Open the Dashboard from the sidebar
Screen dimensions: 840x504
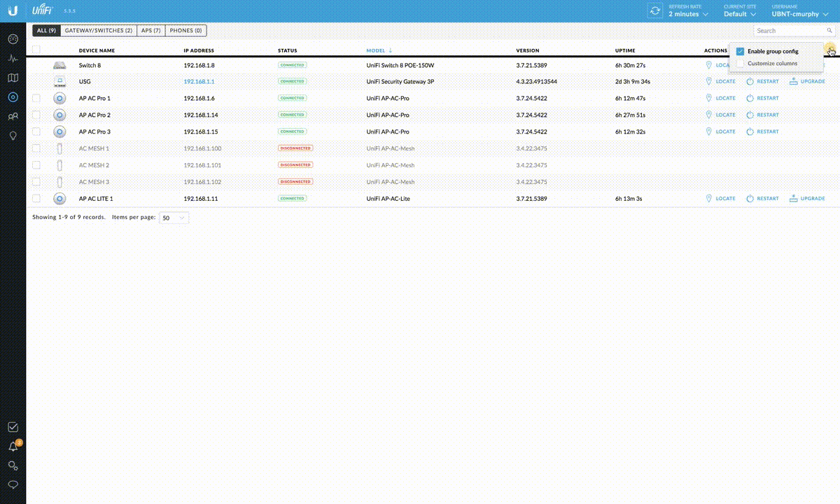pos(13,38)
